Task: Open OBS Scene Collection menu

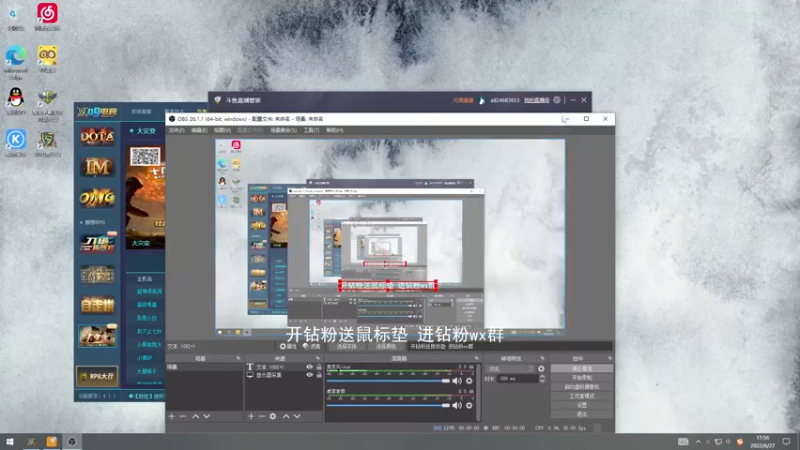Action: [x=283, y=131]
